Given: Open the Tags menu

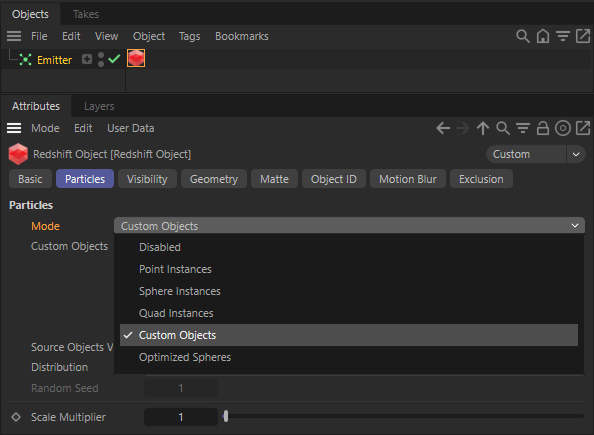Looking at the screenshot, I should (189, 36).
